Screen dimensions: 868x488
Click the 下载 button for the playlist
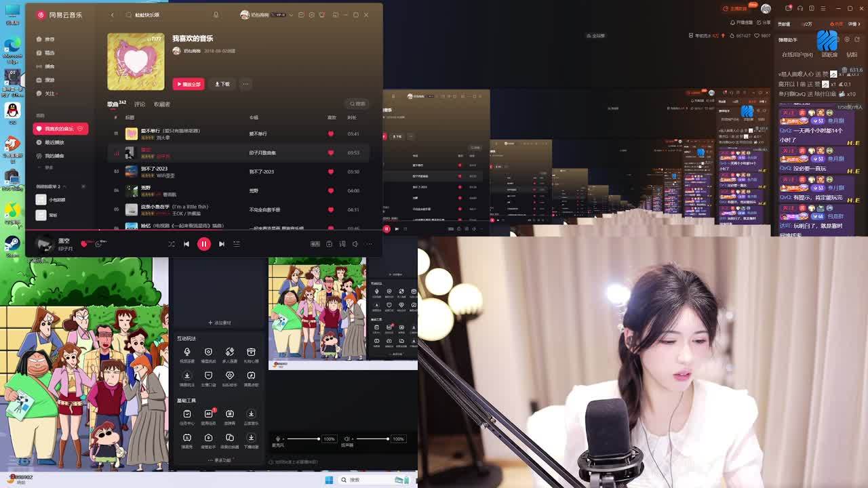222,84
